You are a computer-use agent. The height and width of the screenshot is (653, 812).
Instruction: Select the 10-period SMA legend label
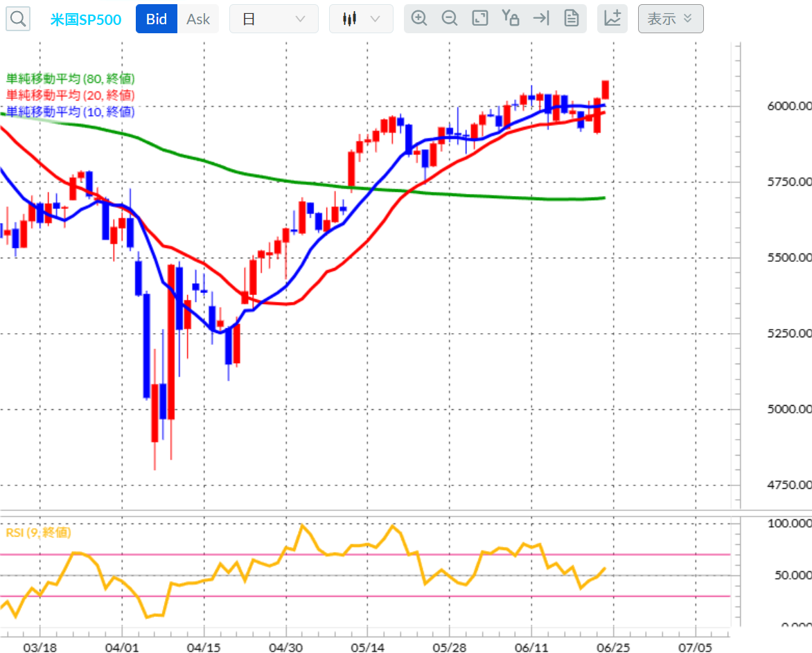coord(71,111)
